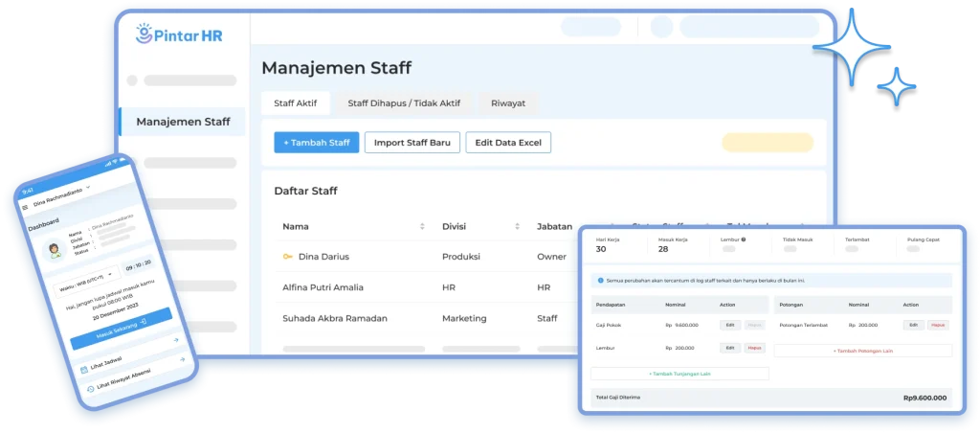Click the blue info icon in notice banner
This screenshot has height=433, width=980.
(x=600, y=281)
